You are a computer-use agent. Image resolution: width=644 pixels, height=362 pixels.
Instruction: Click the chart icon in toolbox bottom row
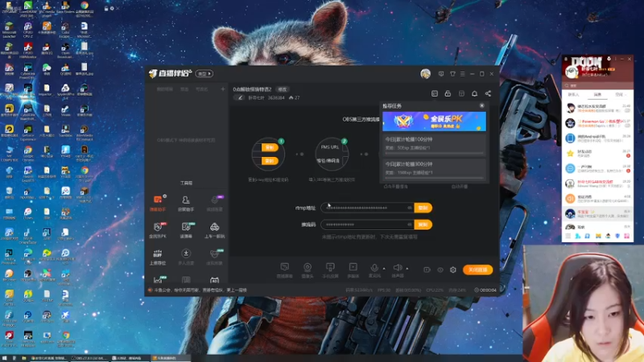click(x=158, y=280)
